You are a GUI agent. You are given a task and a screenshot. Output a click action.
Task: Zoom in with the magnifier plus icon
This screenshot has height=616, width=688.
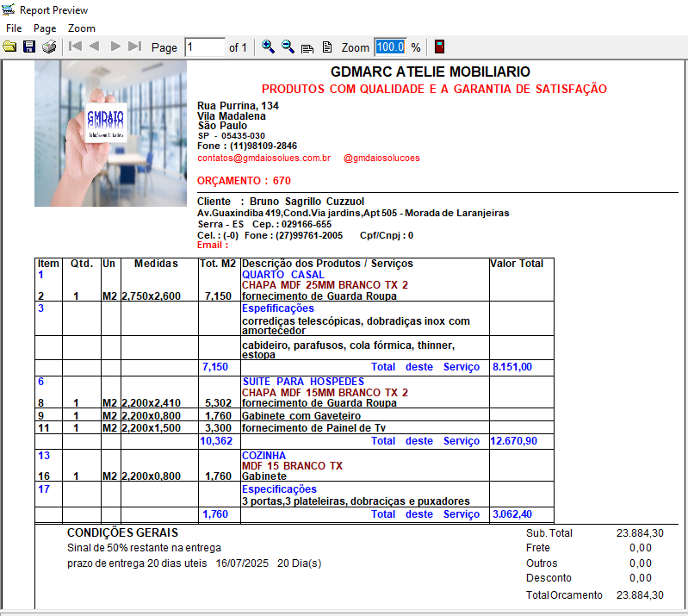(x=268, y=47)
